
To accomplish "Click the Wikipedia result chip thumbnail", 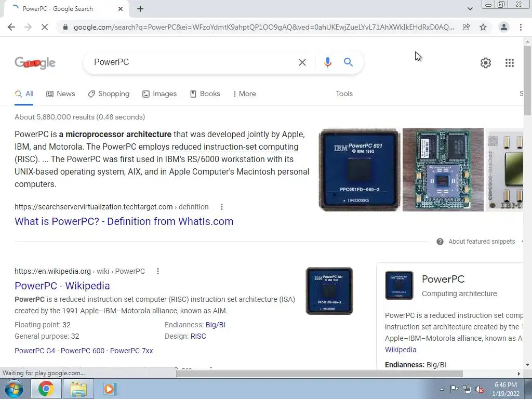I will point(329,291).
